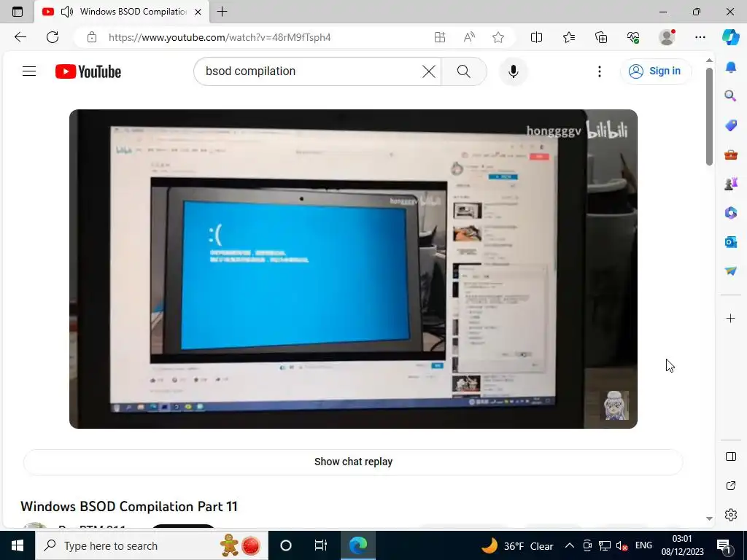This screenshot has height=560, width=747.
Task: Click the page vertical scrollbar thumb
Action: click(709, 117)
